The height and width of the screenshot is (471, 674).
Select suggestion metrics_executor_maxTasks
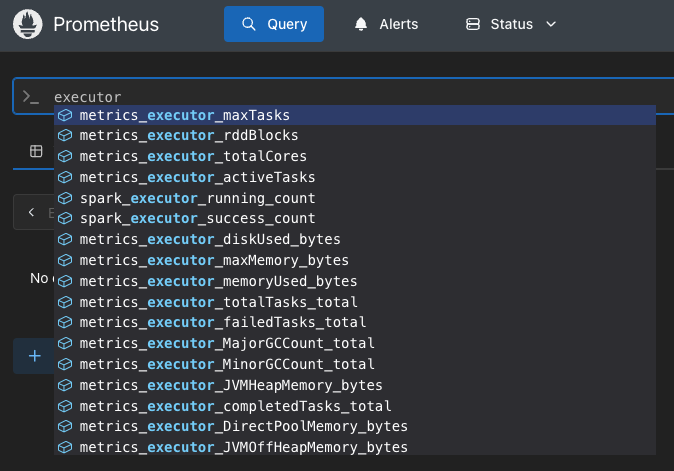355,115
